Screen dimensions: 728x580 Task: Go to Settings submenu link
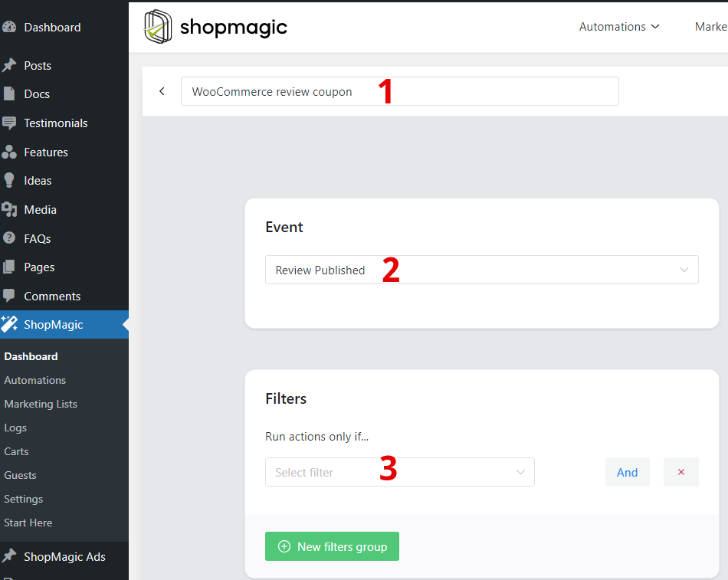tap(23, 499)
